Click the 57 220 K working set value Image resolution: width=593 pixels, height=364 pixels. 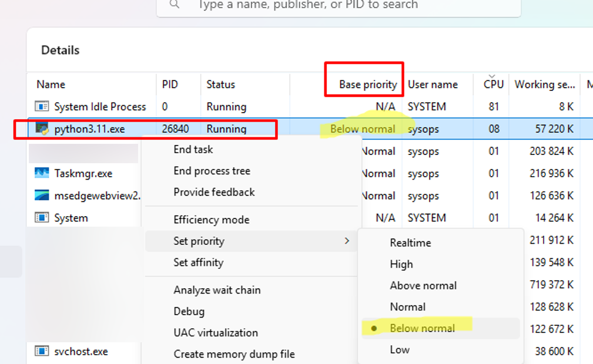[554, 129]
